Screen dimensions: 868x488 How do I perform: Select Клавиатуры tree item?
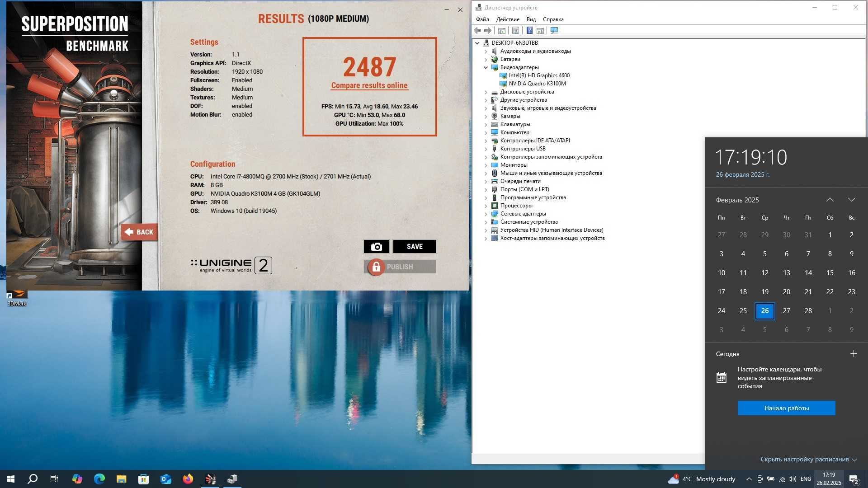[x=515, y=124]
